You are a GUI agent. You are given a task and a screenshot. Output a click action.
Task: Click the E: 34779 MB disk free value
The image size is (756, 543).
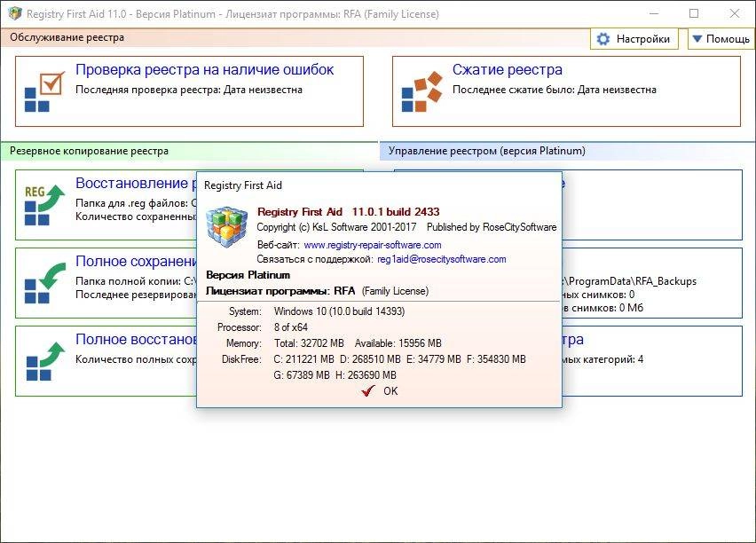pos(434,359)
